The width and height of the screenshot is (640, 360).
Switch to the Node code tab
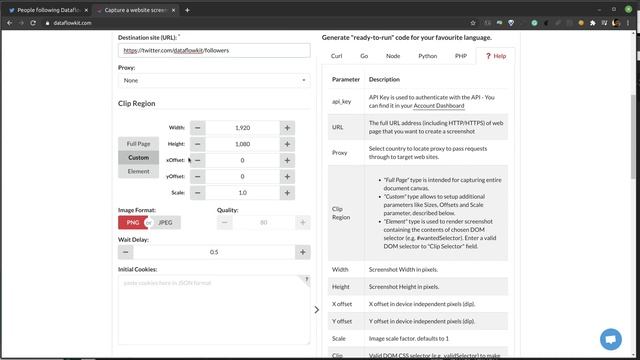point(393,56)
